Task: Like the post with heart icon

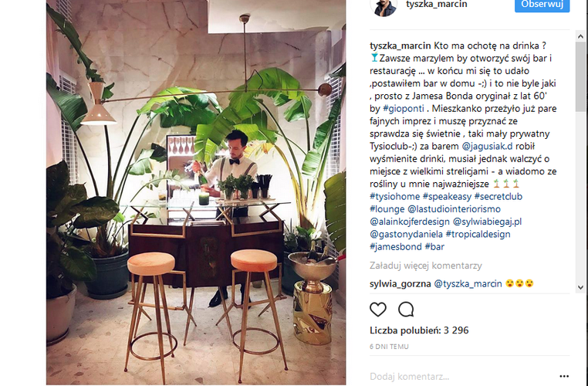Action: coord(377,310)
